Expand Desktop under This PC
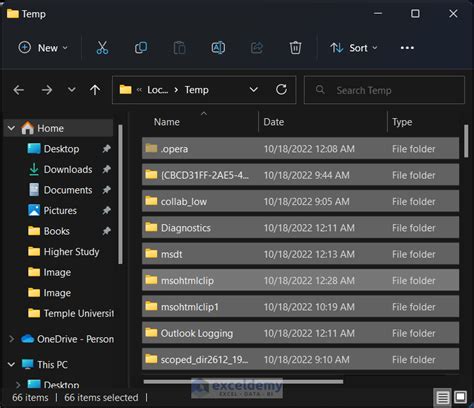This screenshot has height=408, width=474. click(x=18, y=385)
